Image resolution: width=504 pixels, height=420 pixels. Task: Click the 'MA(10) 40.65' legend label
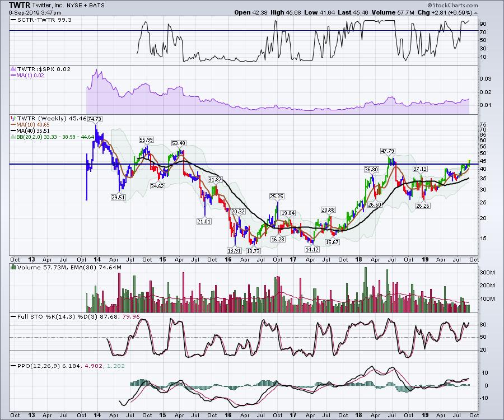34,124
